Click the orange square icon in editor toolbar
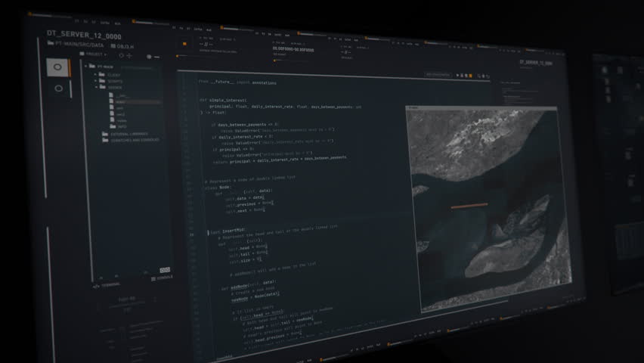This screenshot has width=644, height=363. [x=470, y=76]
